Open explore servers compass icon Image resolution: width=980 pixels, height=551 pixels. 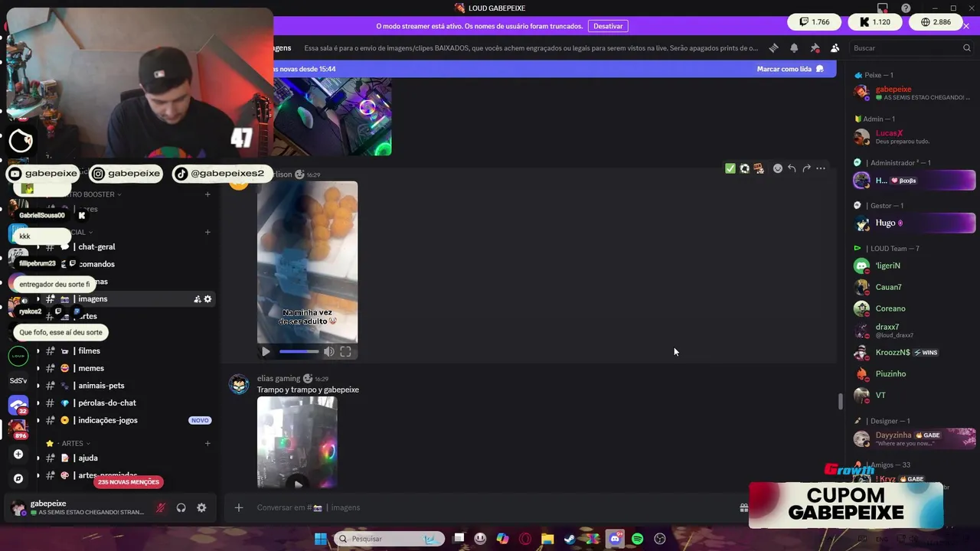point(18,478)
